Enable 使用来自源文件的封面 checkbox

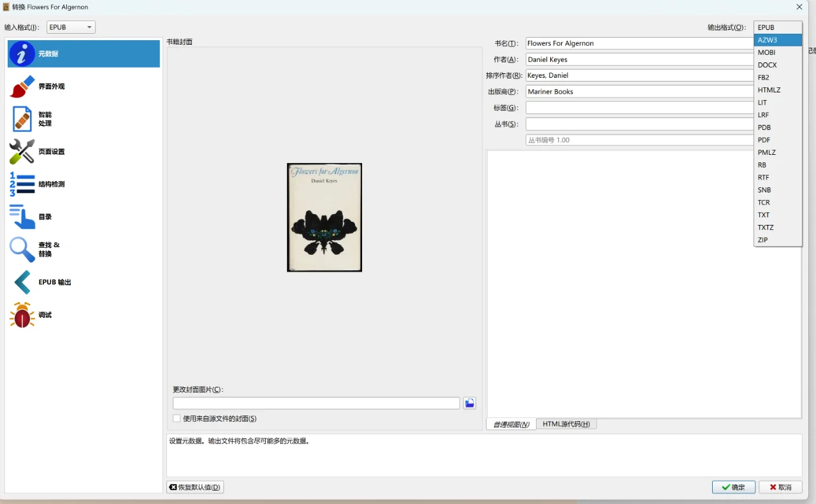tap(177, 419)
